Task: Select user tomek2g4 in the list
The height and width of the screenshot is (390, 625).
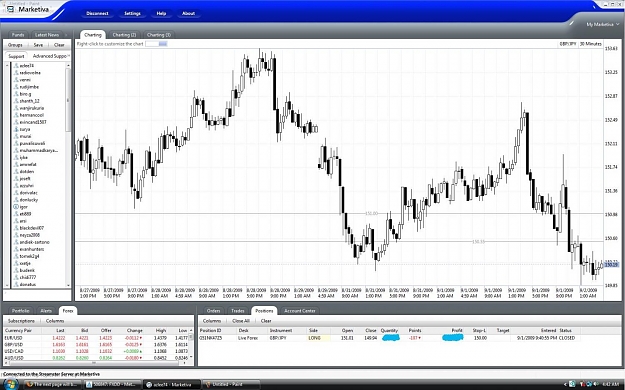Action: click(29, 256)
